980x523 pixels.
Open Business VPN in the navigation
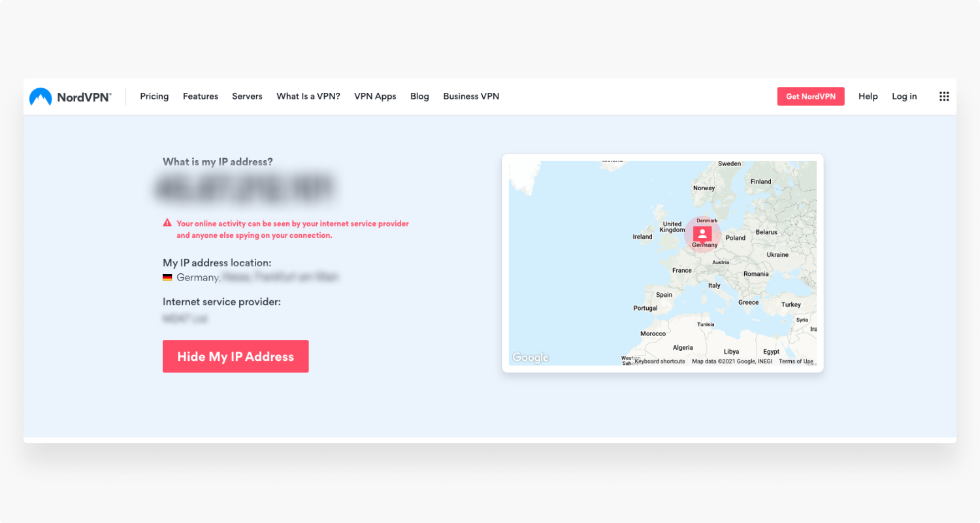click(x=471, y=96)
